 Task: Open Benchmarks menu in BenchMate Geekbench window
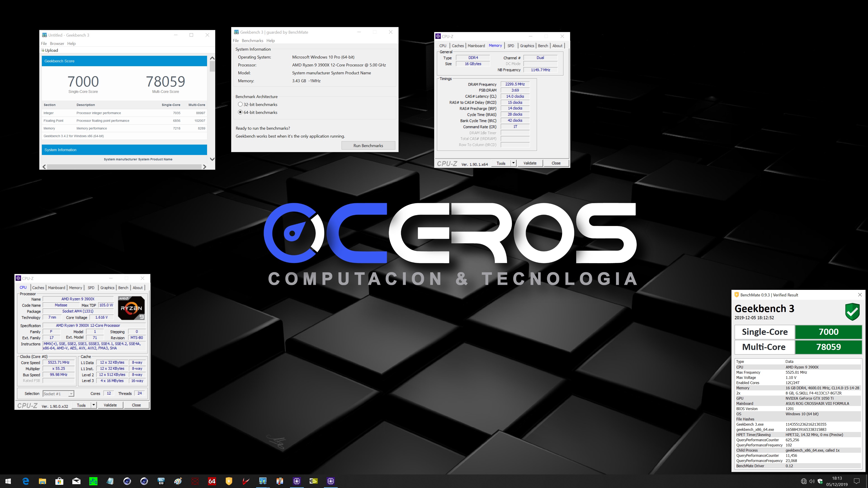point(252,40)
